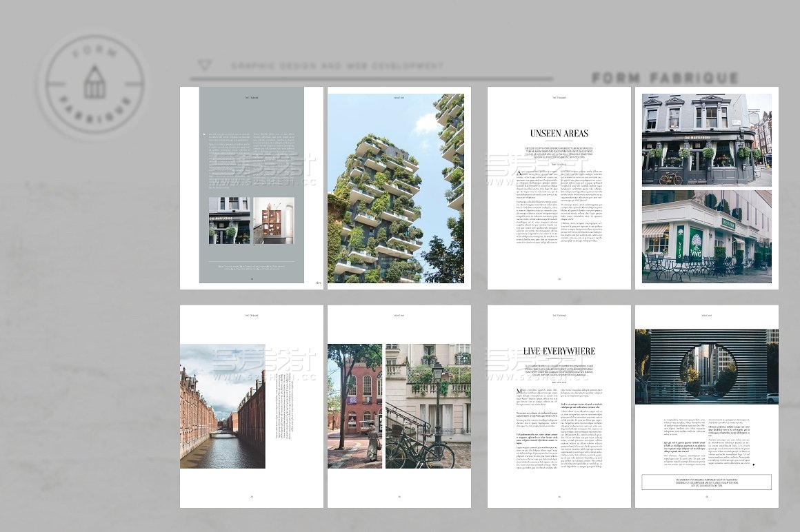The image size is (800, 532).
Task: Click the bicycles by staircase photo
Action: coord(428,406)
